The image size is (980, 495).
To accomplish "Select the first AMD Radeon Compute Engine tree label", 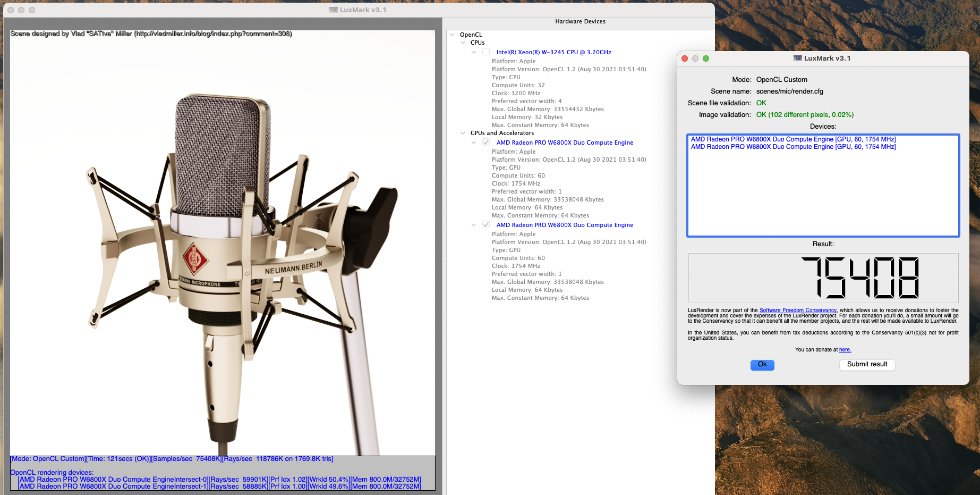I will click(565, 142).
